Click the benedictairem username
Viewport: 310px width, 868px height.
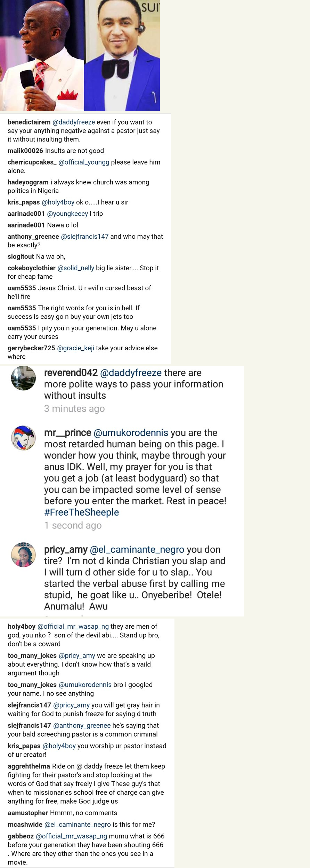[29, 122]
